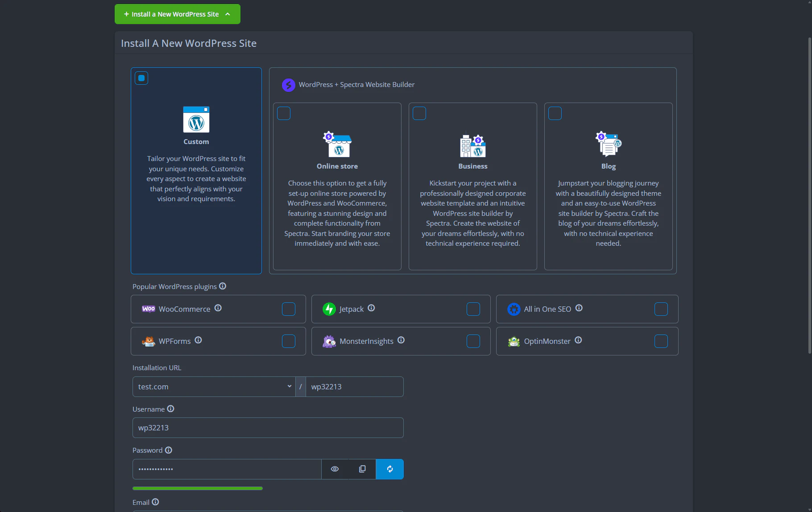Show password using the eye icon

[335, 469]
